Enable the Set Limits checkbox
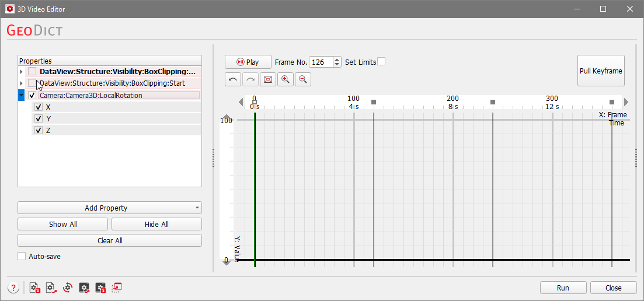The height and width of the screenshot is (301, 644). [x=381, y=62]
